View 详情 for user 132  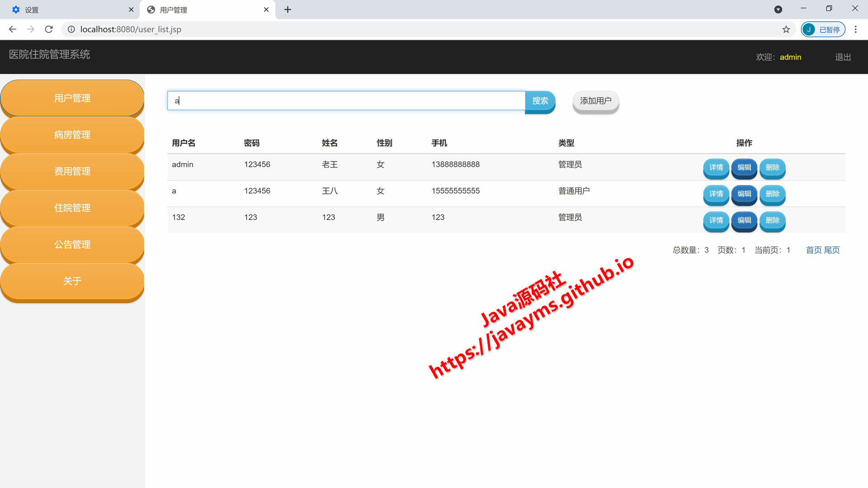click(716, 221)
